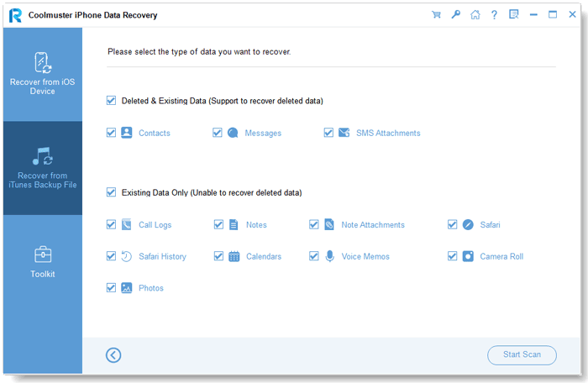Click the Contacts person icon

click(127, 133)
